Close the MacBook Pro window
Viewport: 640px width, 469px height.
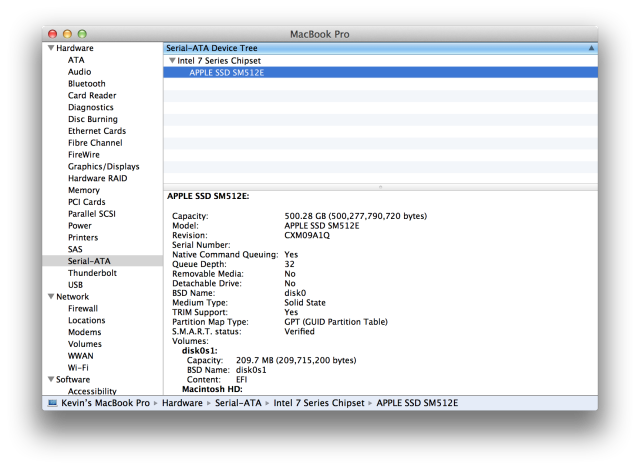click(52, 34)
